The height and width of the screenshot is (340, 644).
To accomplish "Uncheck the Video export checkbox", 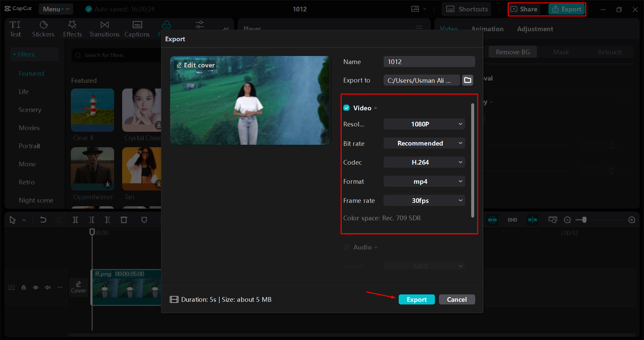I will [x=346, y=108].
